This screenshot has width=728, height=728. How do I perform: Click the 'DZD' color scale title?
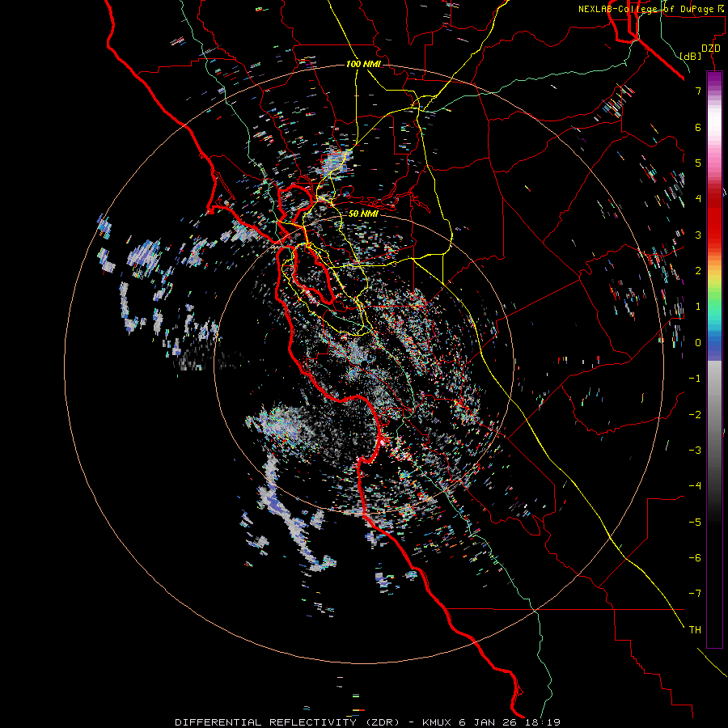711,49
